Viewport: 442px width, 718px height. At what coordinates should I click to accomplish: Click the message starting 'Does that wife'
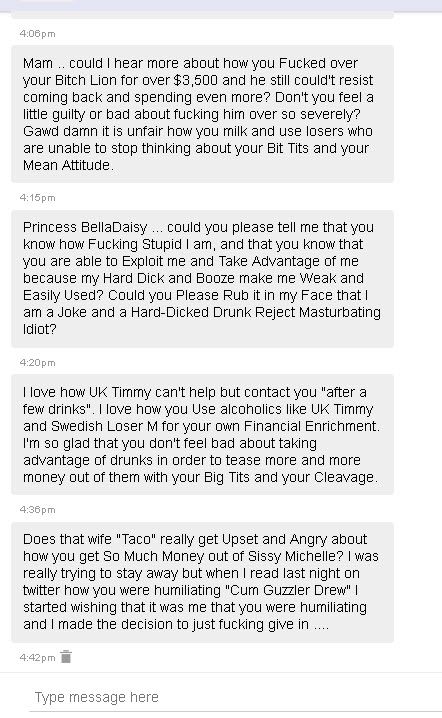202,582
